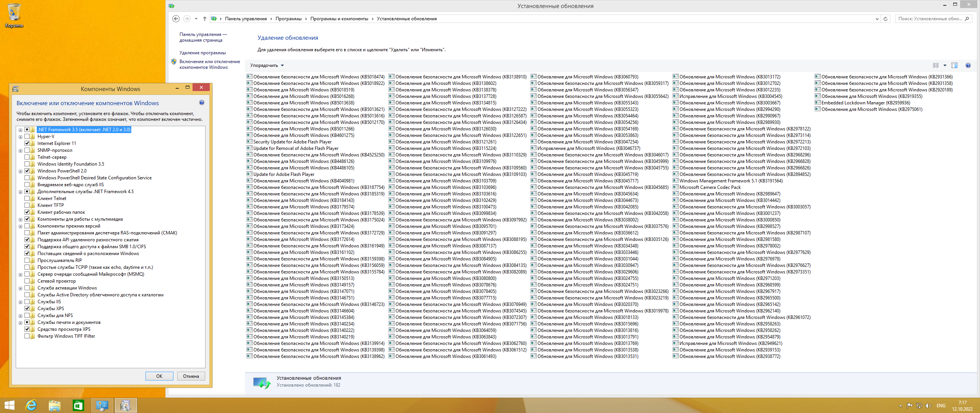This screenshot has width=980, height=413.
Task: Expand the Службы IIS node
Action: (x=20, y=302)
